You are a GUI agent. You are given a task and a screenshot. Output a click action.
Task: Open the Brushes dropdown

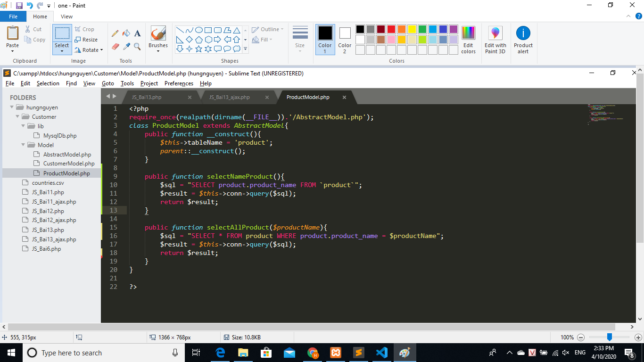pyautogui.click(x=158, y=51)
